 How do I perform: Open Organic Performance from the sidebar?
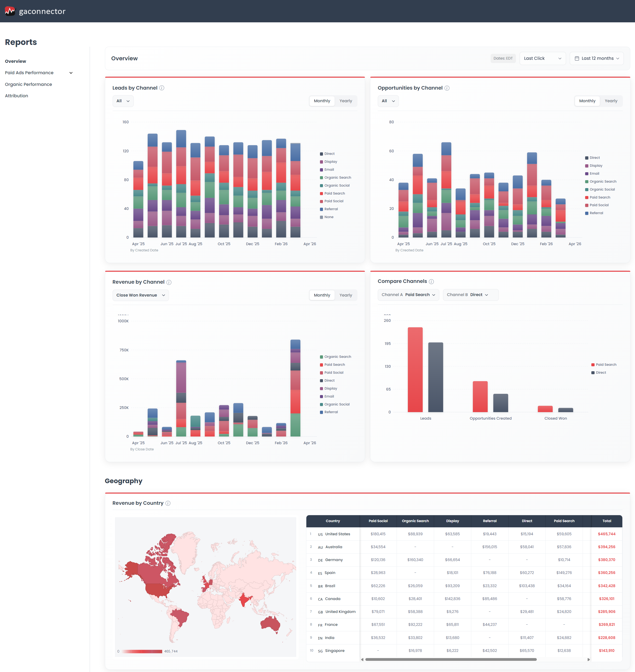point(29,84)
